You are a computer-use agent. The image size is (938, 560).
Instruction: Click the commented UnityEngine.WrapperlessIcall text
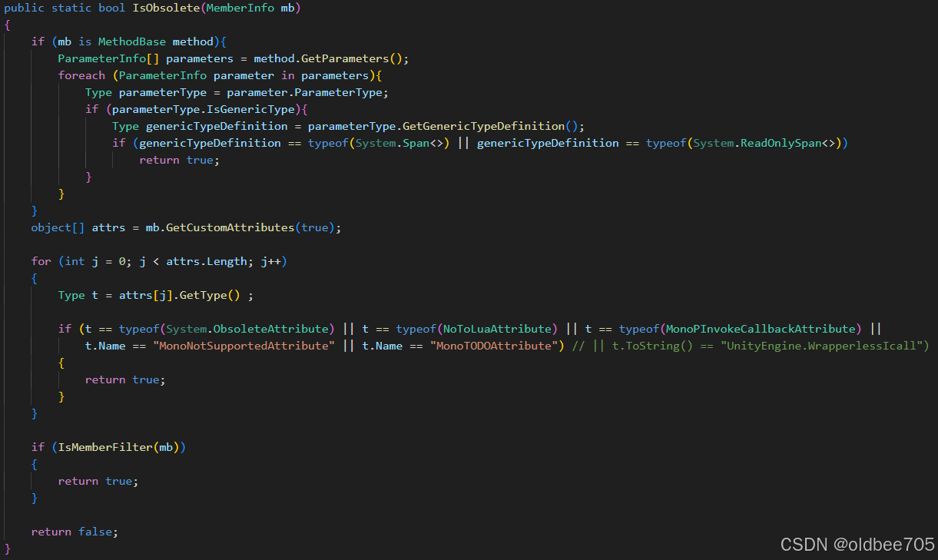[822, 346]
